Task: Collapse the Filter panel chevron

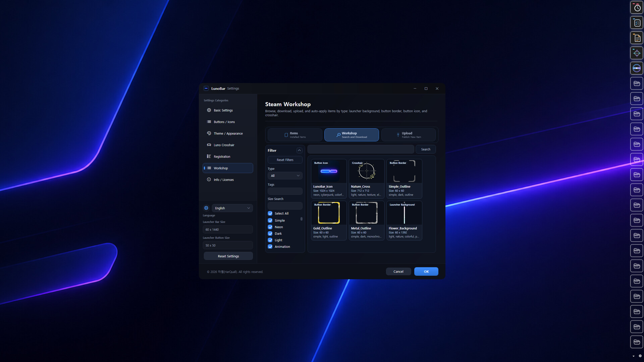Action: pyautogui.click(x=299, y=150)
